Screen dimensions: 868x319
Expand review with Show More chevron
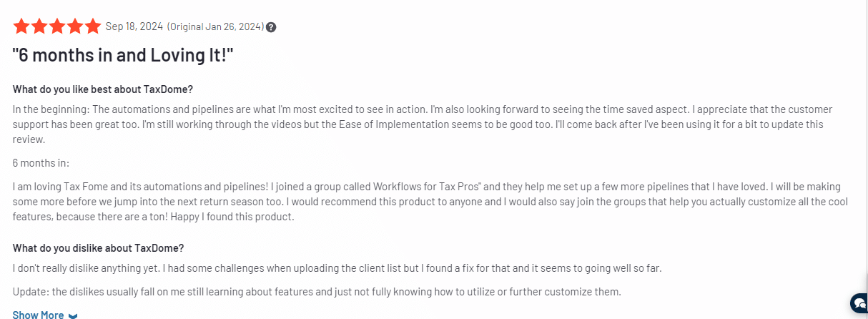click(x=73, y=315)
